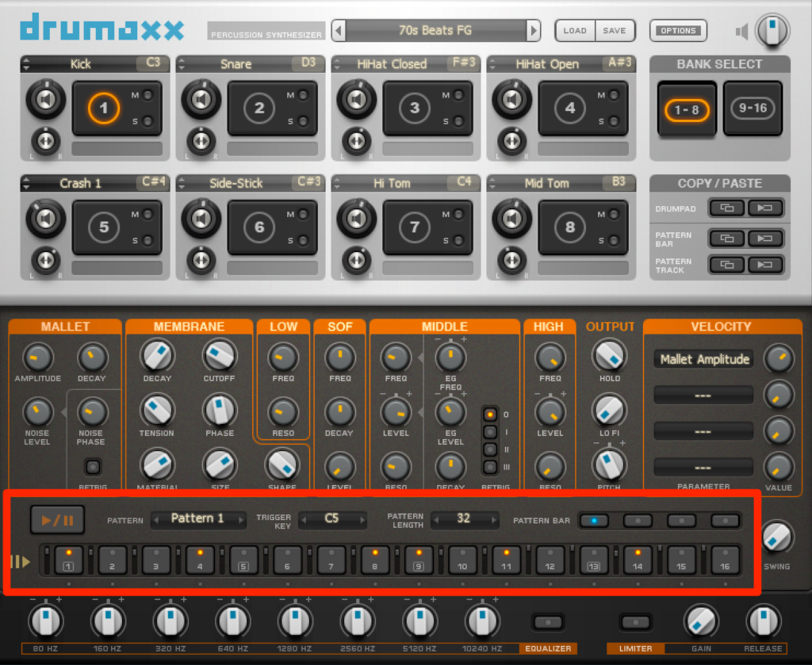Open the Mid Tom drum name selector
The image size is (812, 665).
pos(546,183)
